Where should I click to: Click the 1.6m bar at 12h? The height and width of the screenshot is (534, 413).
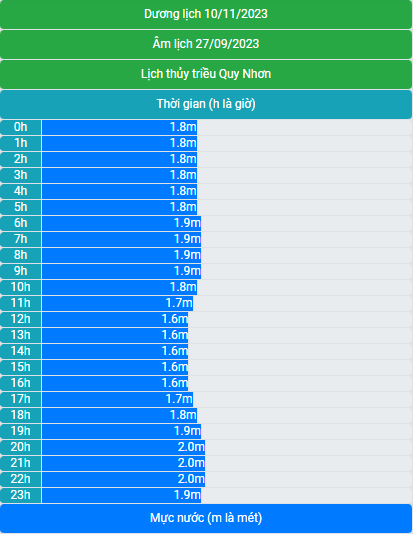click(115, 319)
